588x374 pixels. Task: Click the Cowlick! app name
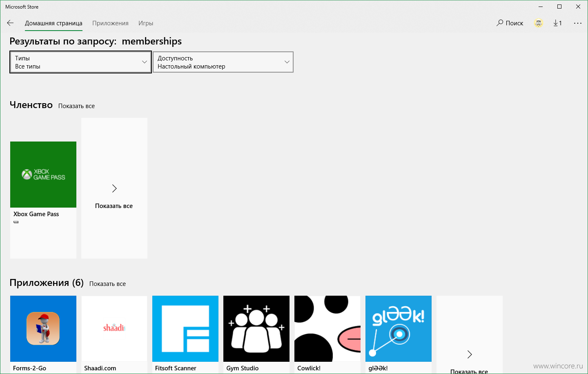tap(309, 368)
